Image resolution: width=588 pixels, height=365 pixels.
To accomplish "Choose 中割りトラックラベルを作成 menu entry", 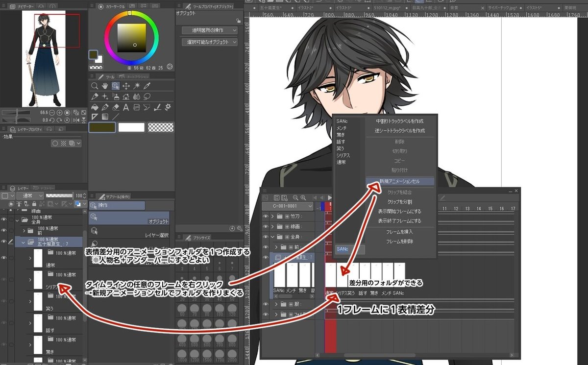I will pyautogui.click(x=399, y=121).
